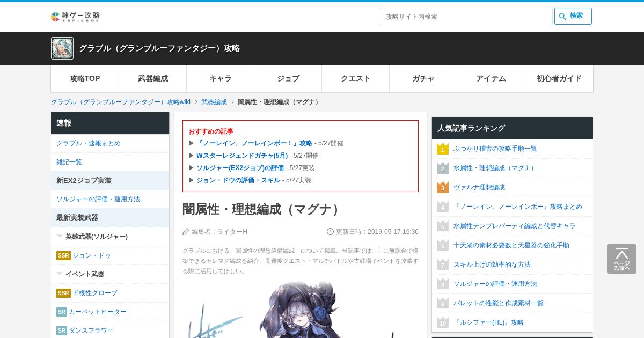Viewport: 644px width, 338px height.
Task: Open ranking item バレットの性能と作成素材一覧
Action: coord(499,303)
